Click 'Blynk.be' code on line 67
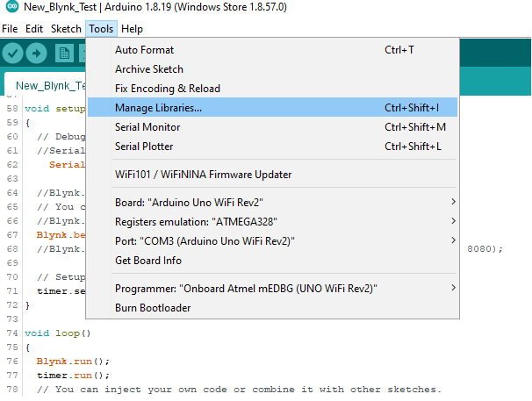The height and width of the screenshot is (401, 532). [x=61, y=235]
